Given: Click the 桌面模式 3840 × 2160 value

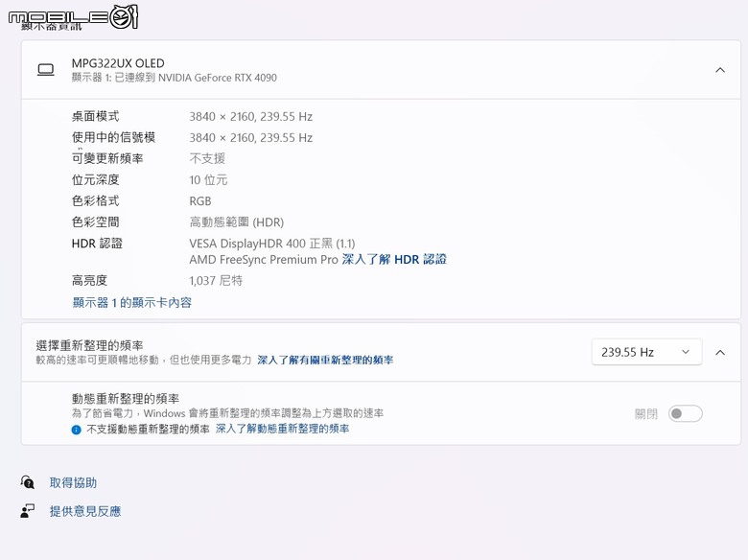Looking at the screenshot, I should coord(251,117).
